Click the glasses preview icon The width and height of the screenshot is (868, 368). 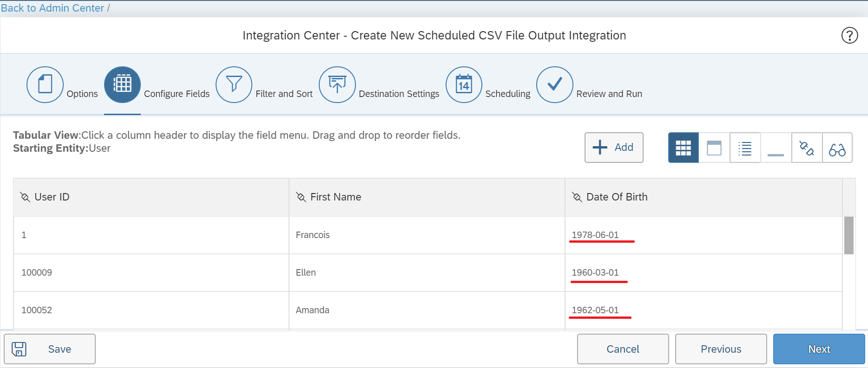coord(837,148)
